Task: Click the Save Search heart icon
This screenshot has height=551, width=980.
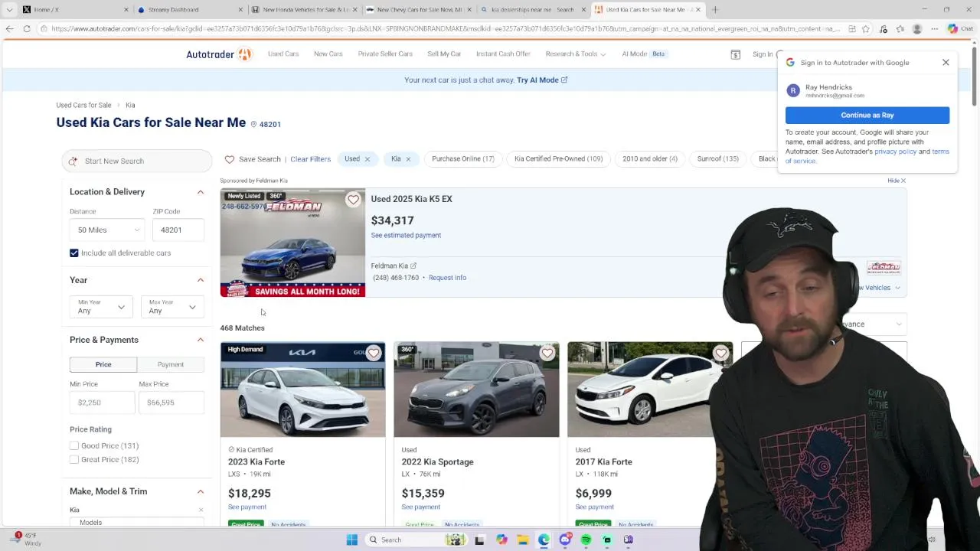Action: [x=229, y=159]
